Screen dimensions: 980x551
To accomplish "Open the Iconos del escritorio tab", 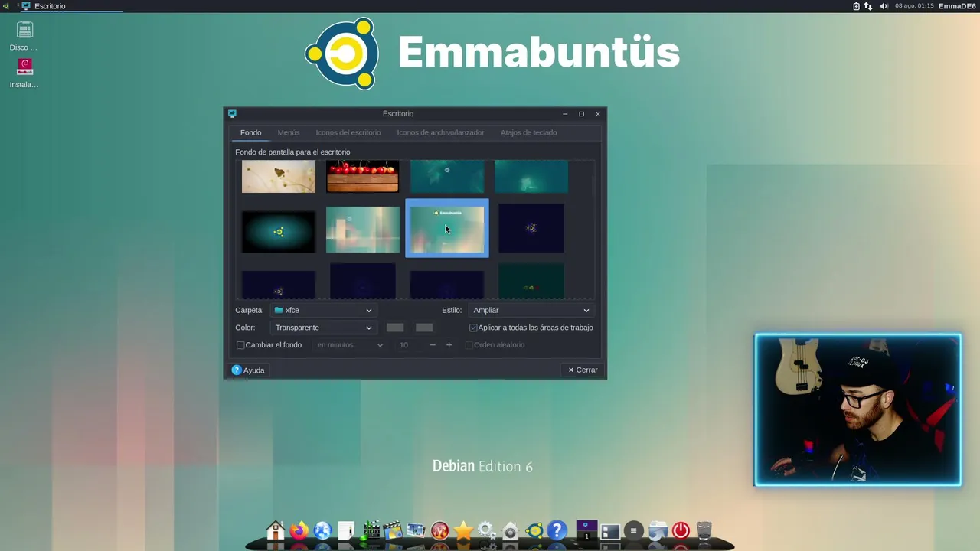I will point(348,132).
